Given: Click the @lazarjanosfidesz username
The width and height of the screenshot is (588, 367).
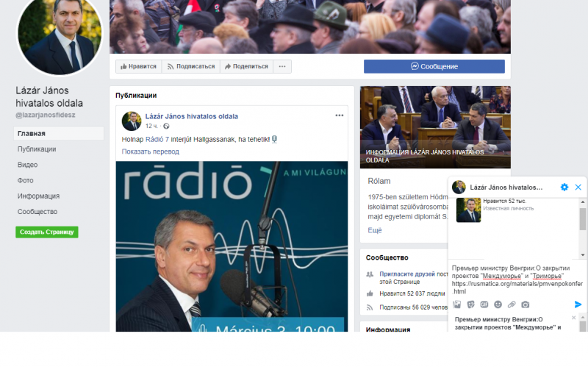Looking at the screenshot, I should [46, 115].
